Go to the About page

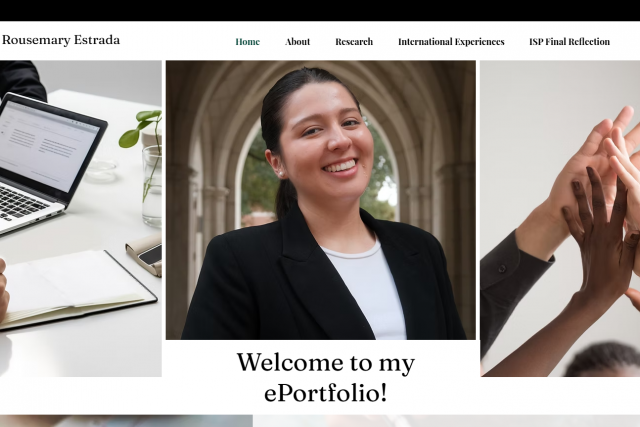tap(297, 42)
